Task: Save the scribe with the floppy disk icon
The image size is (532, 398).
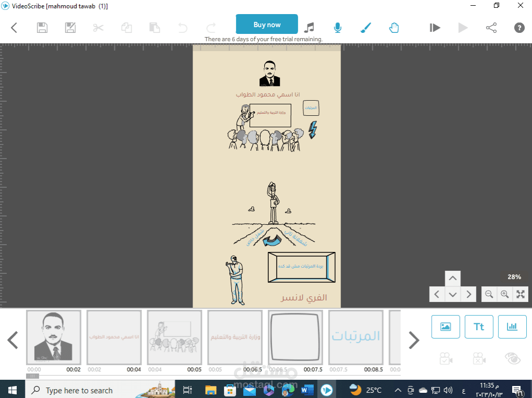Action: point(42,28)
